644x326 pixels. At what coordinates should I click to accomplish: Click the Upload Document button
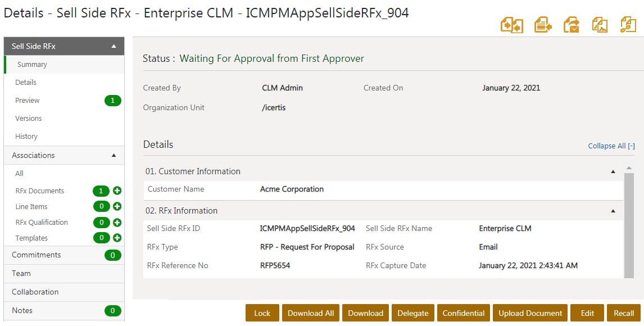[x=530, y=313]
